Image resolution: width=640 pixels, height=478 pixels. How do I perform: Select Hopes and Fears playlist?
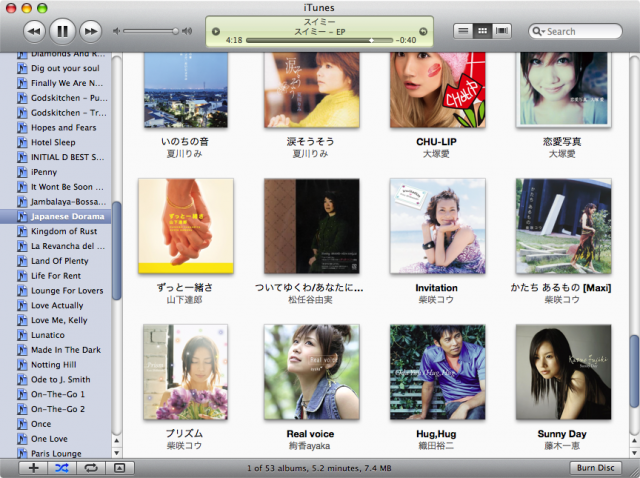pos(56,127)
